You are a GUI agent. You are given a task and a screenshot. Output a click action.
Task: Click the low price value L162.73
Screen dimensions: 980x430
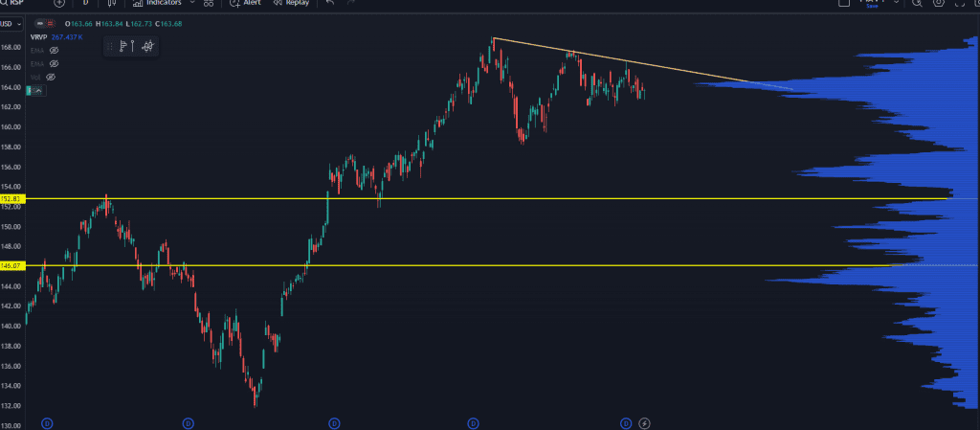click(x=138, y=24)
